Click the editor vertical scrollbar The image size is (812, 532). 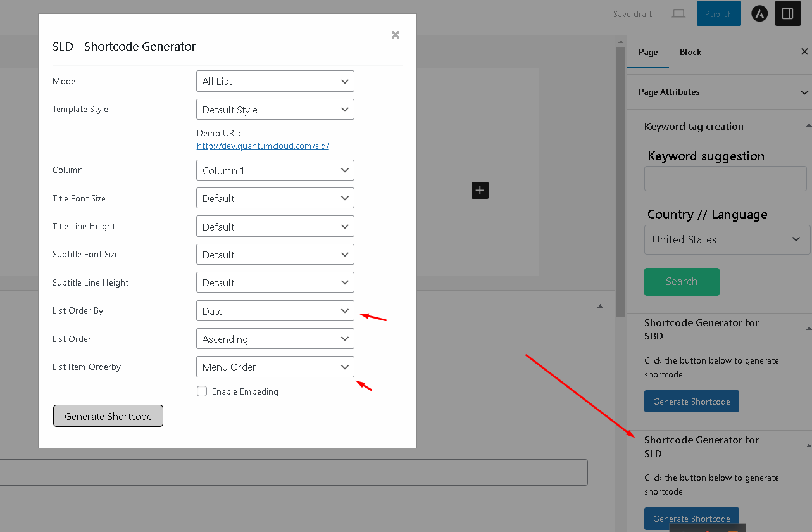621,181
